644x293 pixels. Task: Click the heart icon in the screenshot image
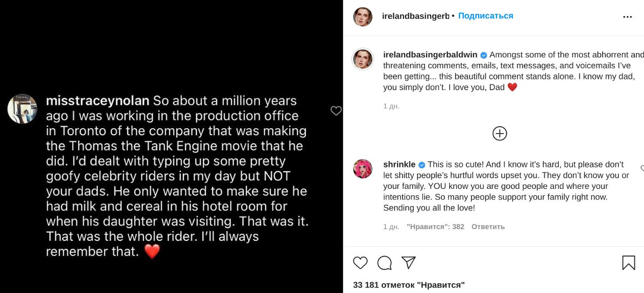point(336,111)
